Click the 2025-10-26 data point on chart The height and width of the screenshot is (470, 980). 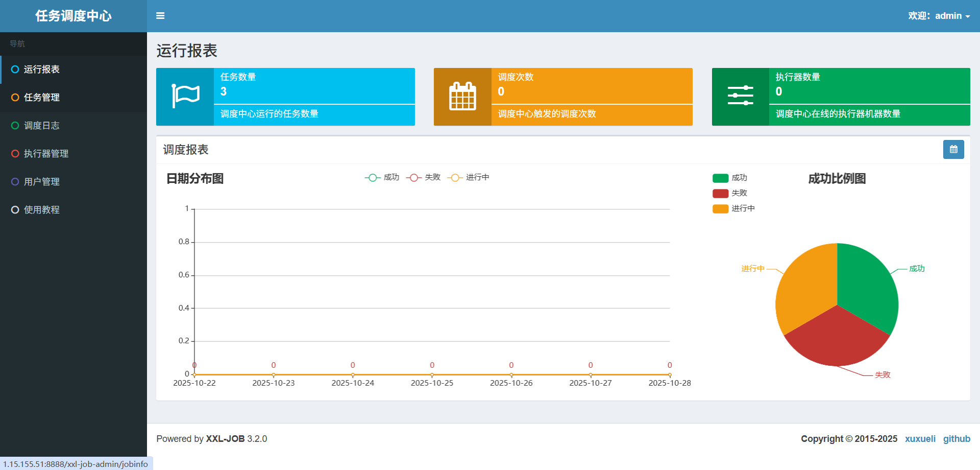click(x=511, y=375)
